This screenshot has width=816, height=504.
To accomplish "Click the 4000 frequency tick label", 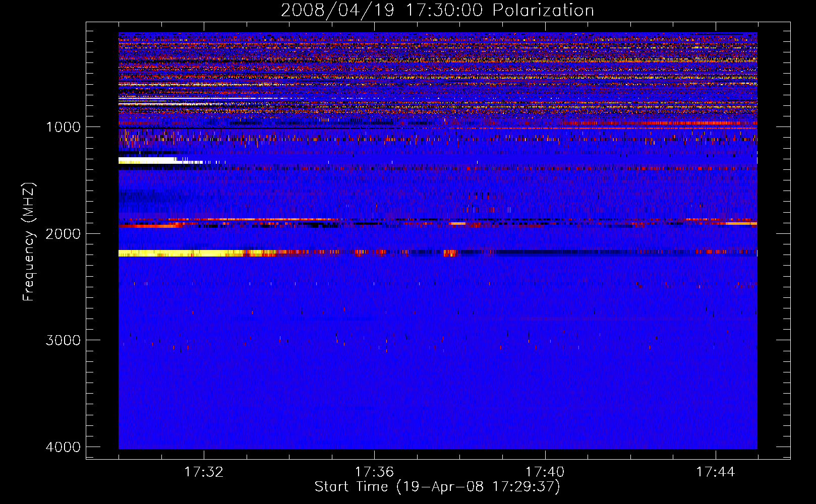I will pyautogui.click(x=63, y=447).
